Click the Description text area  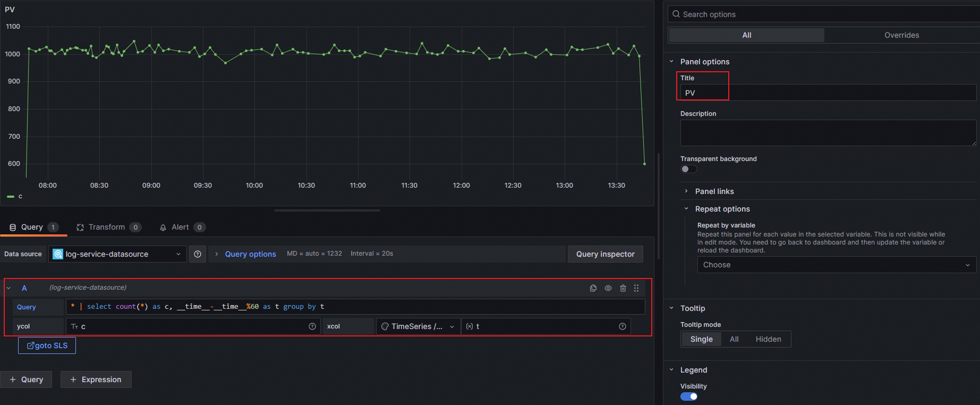tap(828, 133)
